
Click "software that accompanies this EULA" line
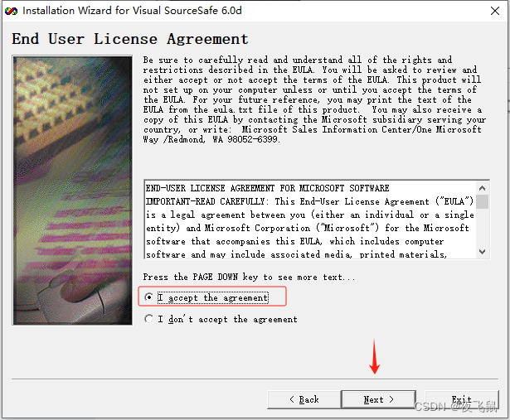pos(294,241)
